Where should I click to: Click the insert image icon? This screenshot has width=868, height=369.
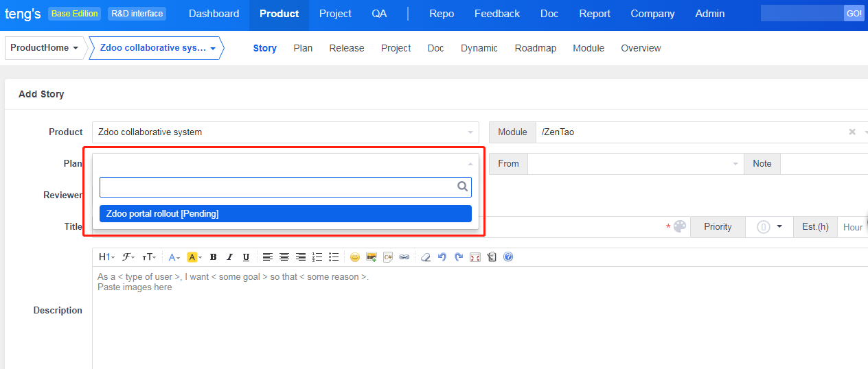[372, 257]
